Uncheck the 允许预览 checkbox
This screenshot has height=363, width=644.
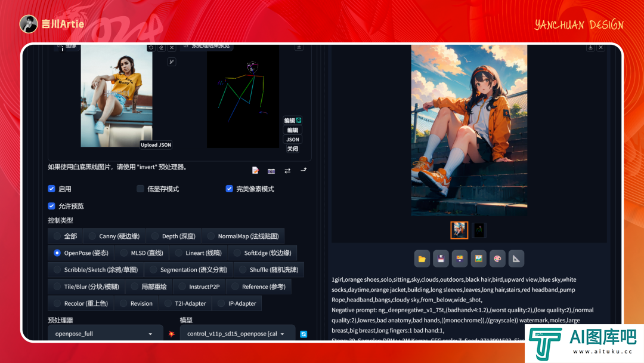tap(51, 206)
